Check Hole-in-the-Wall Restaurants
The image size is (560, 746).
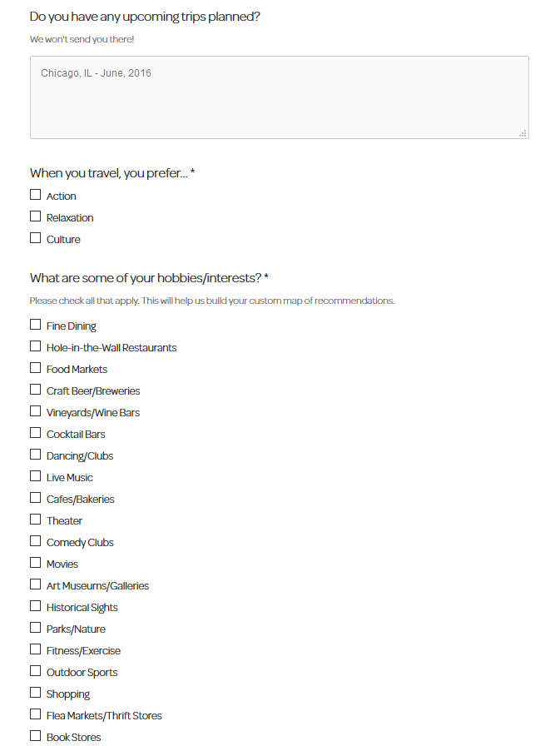[35, 345]
